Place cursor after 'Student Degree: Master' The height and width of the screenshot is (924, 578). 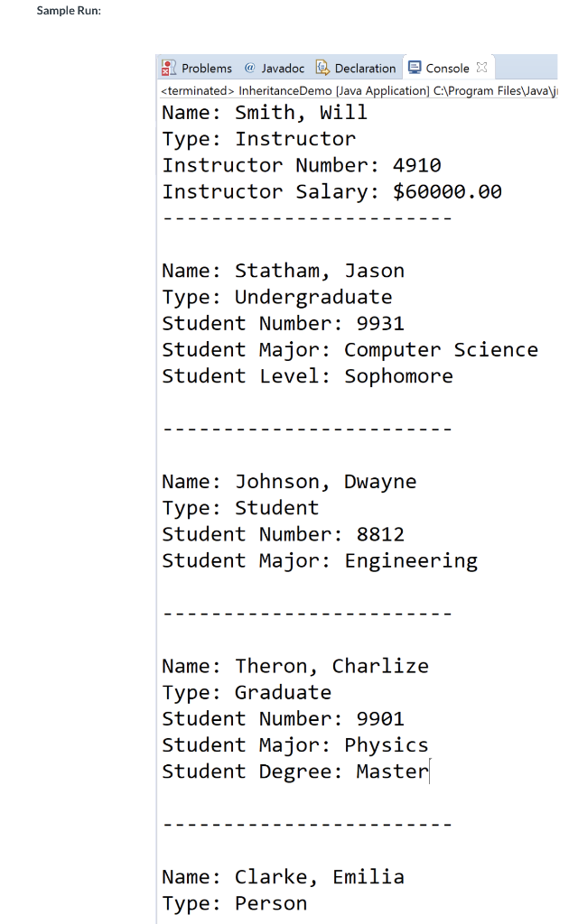(429, 772)
